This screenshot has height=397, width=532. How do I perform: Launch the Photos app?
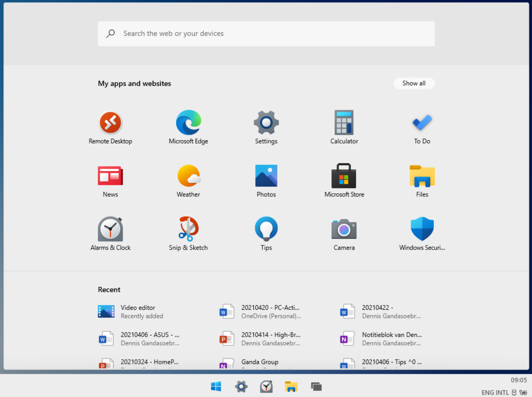pos(266,181)
